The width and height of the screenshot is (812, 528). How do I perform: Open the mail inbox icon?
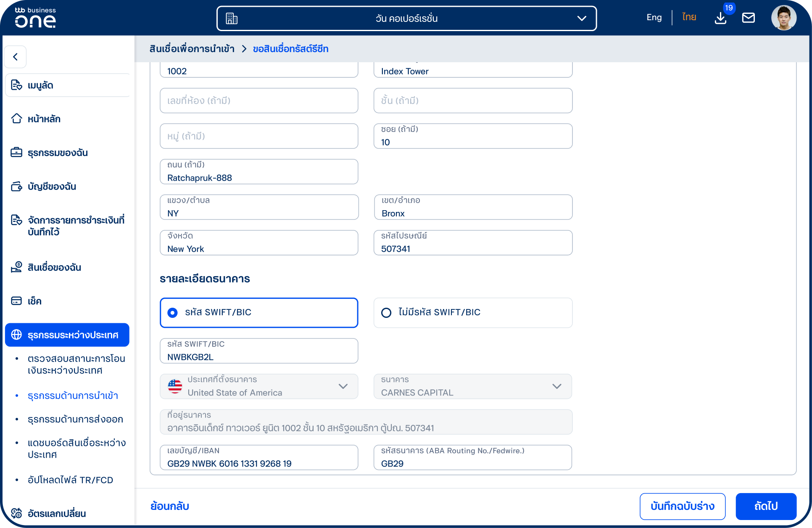tap(748, 18)
